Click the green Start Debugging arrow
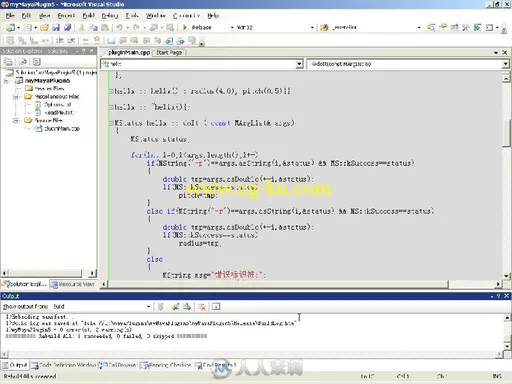This screenshot has width=512, height=384. coord(185,27)
